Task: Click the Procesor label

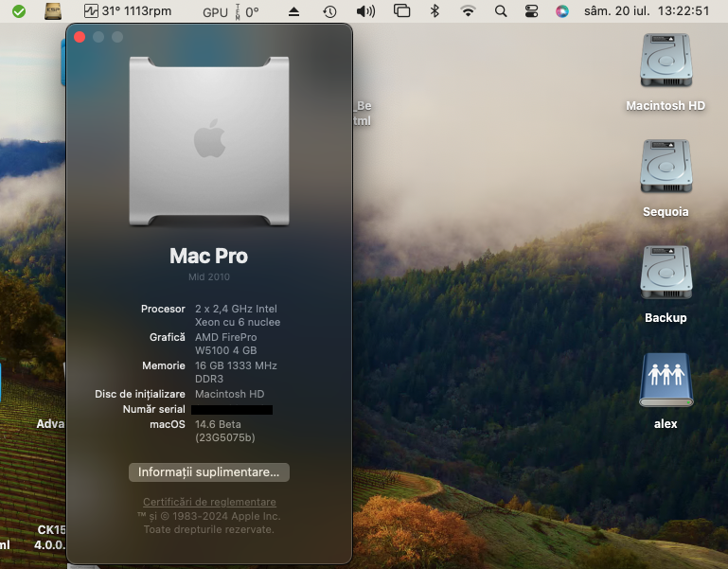Action: point(163,309)
